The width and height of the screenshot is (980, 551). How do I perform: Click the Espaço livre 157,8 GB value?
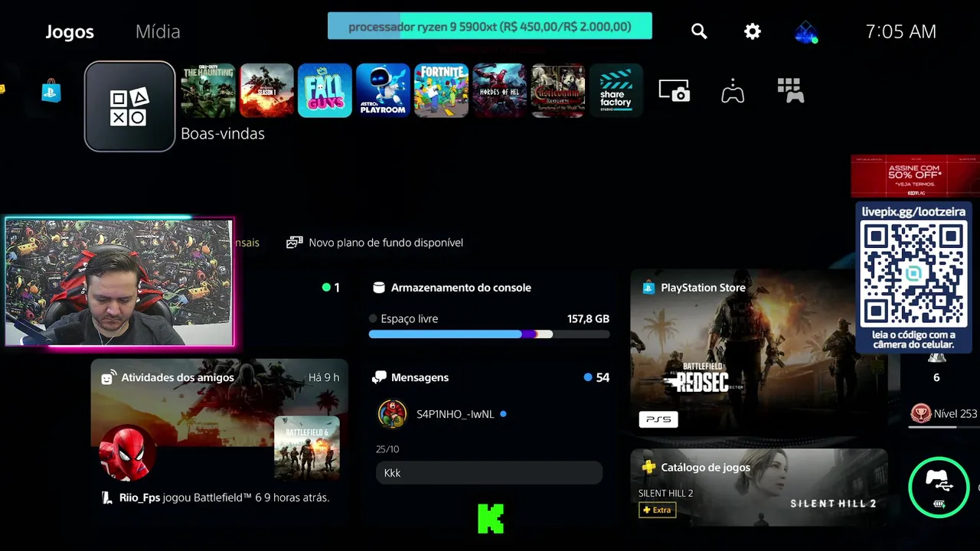588,318
